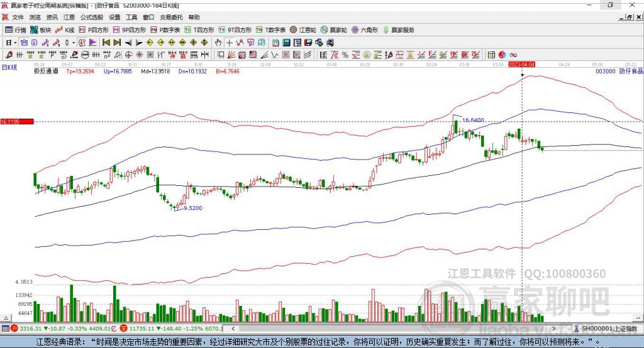Click the red pencil drawing tool icon

(9, 55)
